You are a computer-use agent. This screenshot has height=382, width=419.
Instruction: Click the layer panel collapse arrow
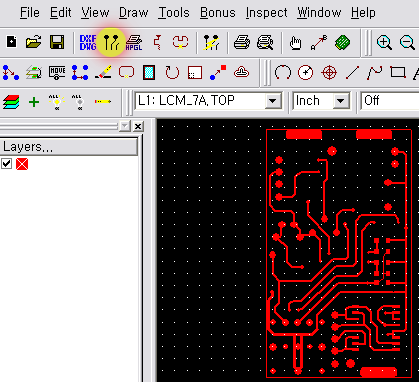tap(125, 126)
